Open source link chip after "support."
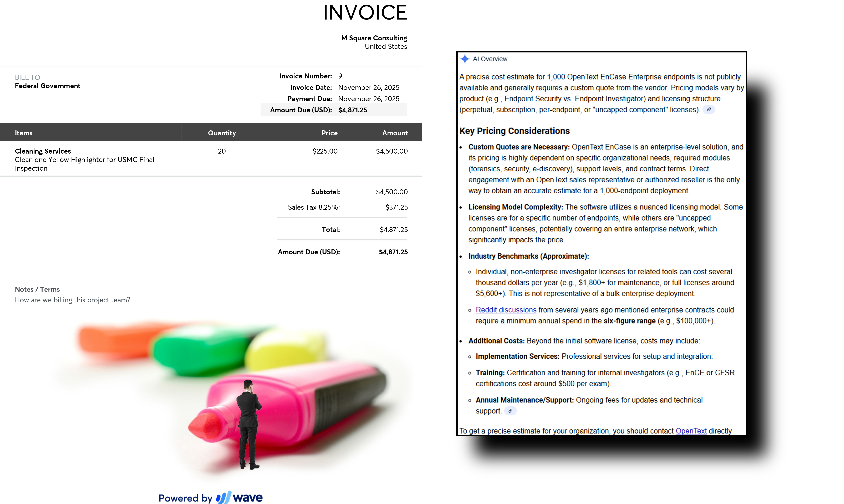Screen dimensions: 844x504 510,411
